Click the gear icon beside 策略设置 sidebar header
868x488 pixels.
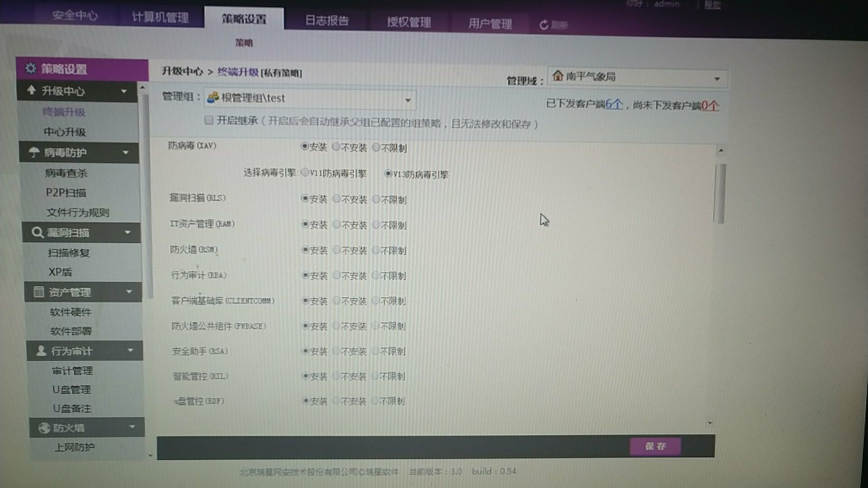pyautogui.click(x=31, y=68)
